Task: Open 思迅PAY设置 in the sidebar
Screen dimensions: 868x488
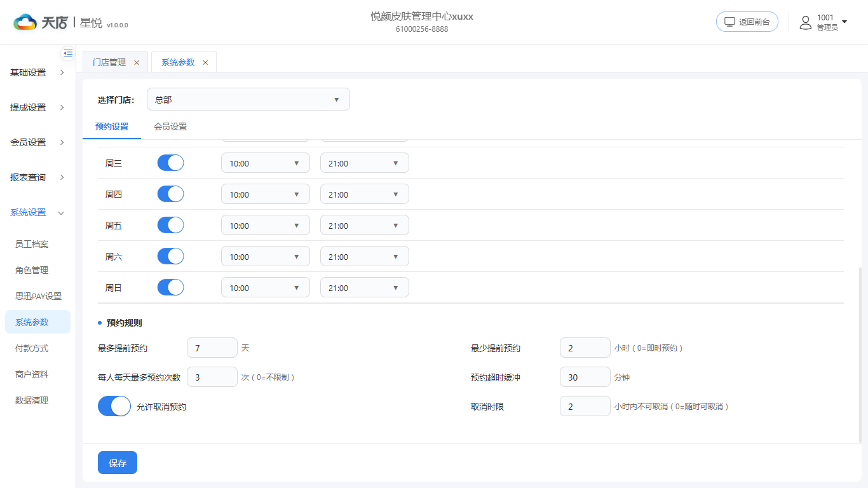Action: [37, 296]
